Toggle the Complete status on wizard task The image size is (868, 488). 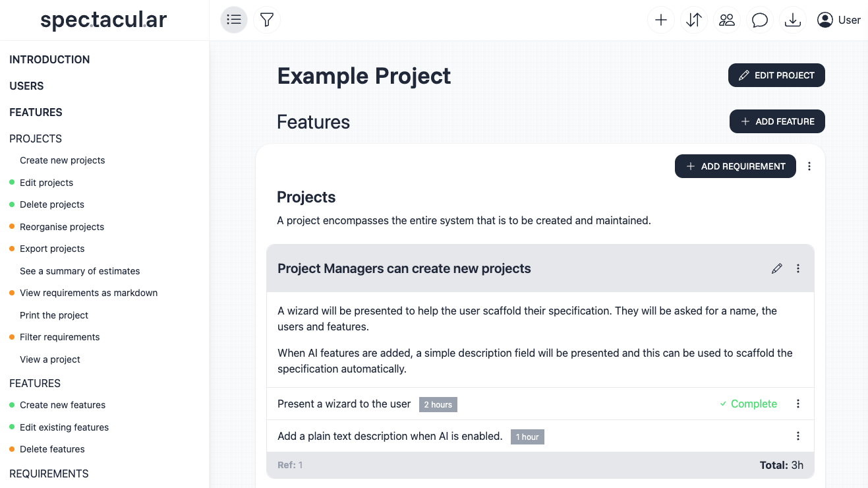pyautogui.click(x=748, y=404)
